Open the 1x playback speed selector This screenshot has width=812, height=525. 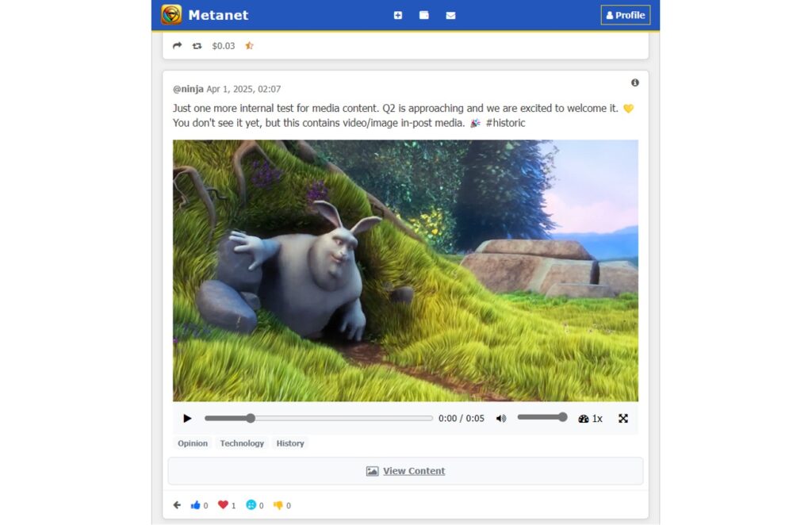pos(591,419)
